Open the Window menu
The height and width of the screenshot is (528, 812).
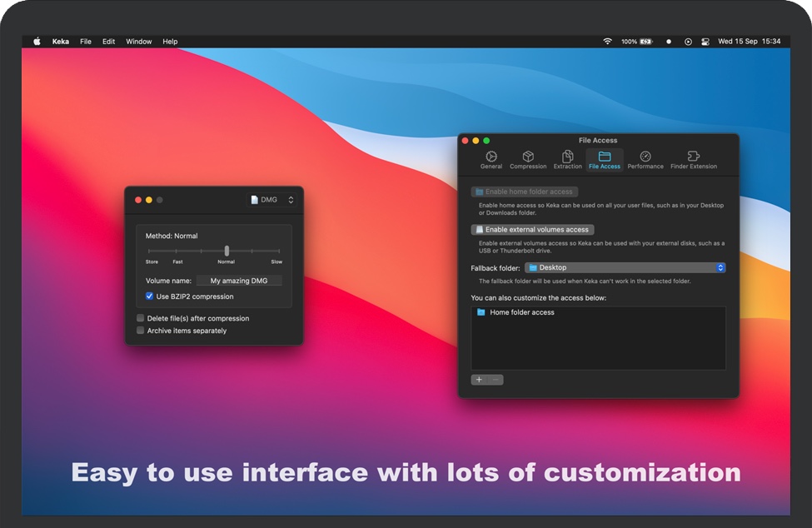coord(139,42)
